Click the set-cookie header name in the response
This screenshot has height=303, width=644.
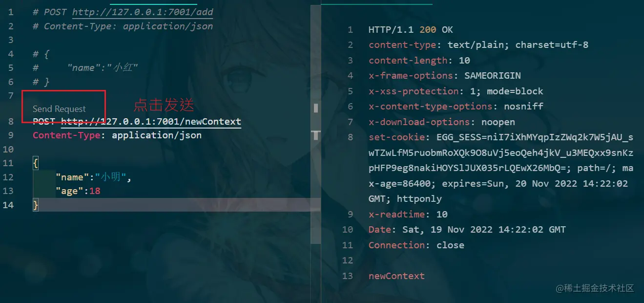pos(397,137)
